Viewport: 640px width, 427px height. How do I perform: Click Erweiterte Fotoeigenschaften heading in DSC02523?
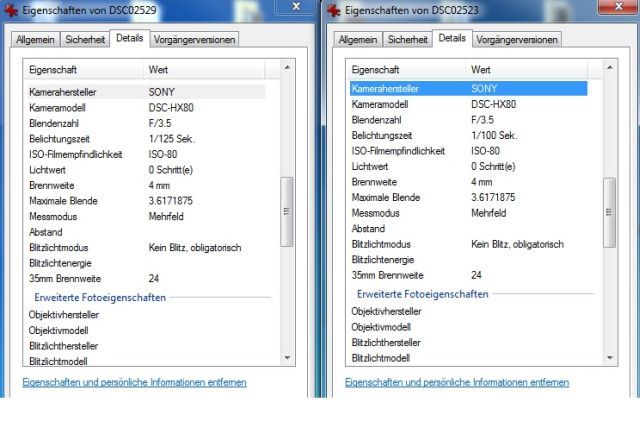click(422, 294)
